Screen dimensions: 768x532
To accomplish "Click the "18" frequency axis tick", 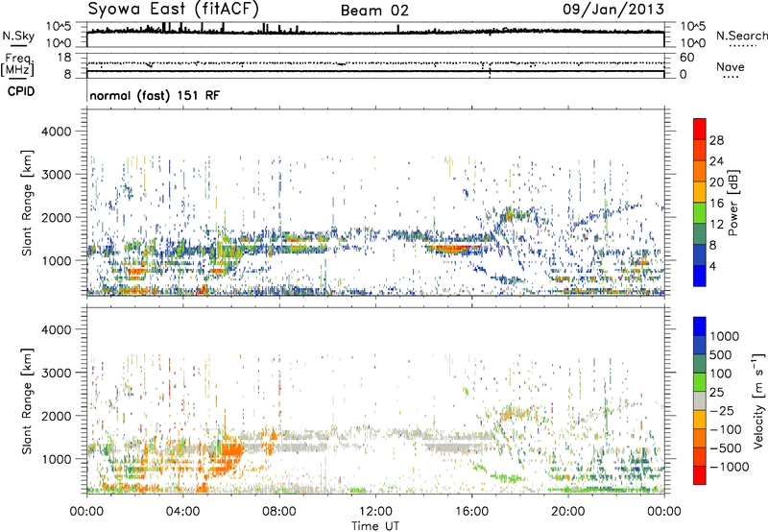I will click(x=64, y=58).
